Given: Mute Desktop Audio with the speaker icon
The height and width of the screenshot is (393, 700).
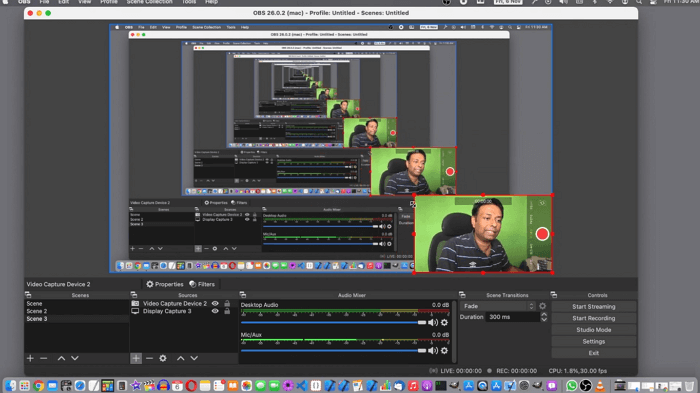Looking at the screenshot, I should [433, 322].
